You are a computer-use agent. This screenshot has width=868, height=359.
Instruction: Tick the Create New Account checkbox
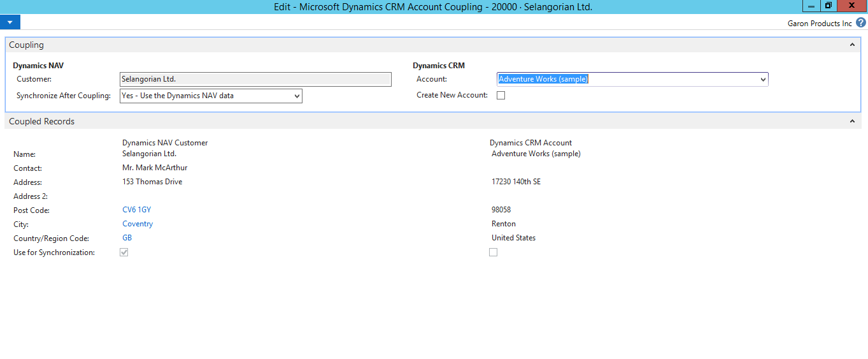(x=501, y=96)
